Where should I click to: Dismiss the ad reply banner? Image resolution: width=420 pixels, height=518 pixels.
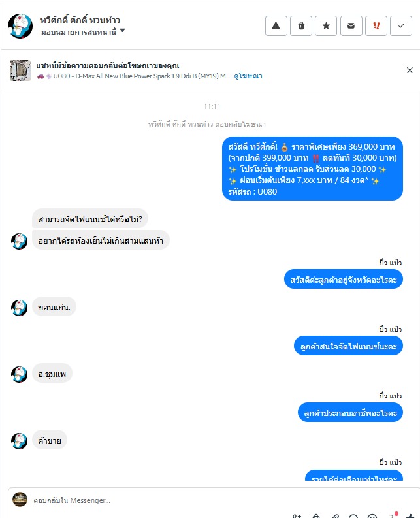pos(410,70)
